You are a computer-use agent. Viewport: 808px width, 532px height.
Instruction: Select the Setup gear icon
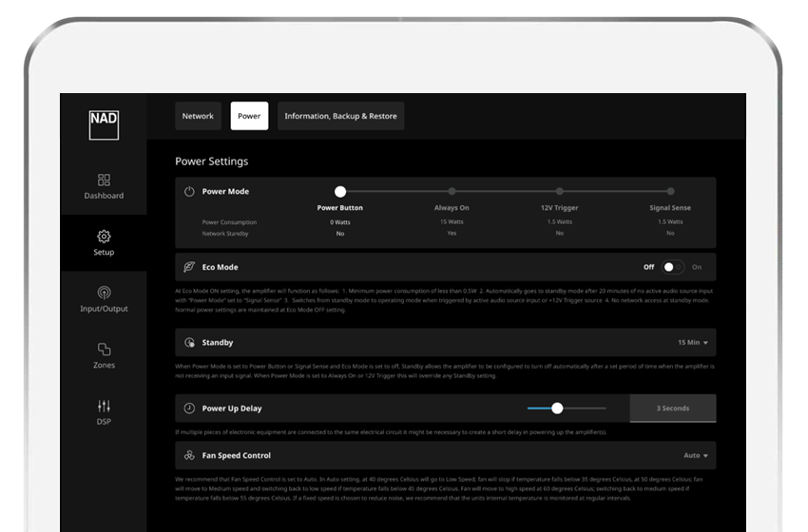104,237
